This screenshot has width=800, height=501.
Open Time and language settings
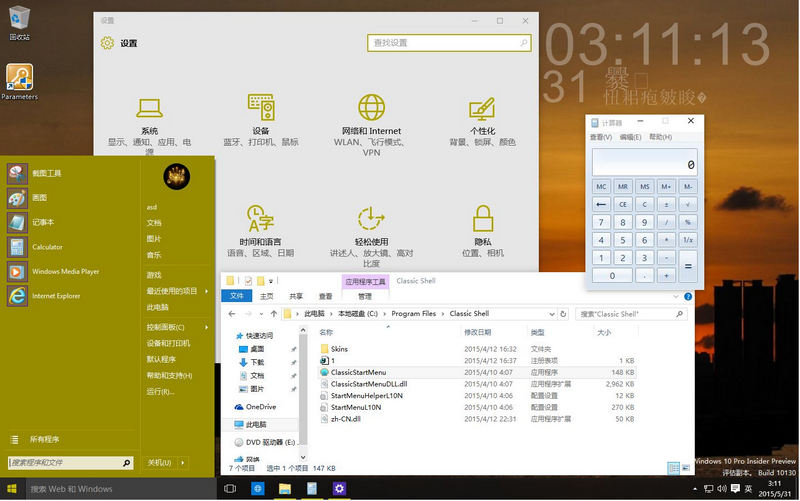click(x=261, y=231)
